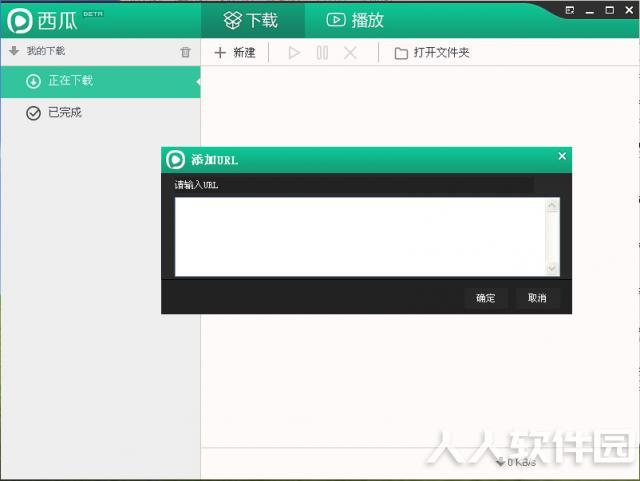Open the 打开文件夹 folder button
Image resolution: width=640 pixels, height=481 pixels.
click(432, 53)
